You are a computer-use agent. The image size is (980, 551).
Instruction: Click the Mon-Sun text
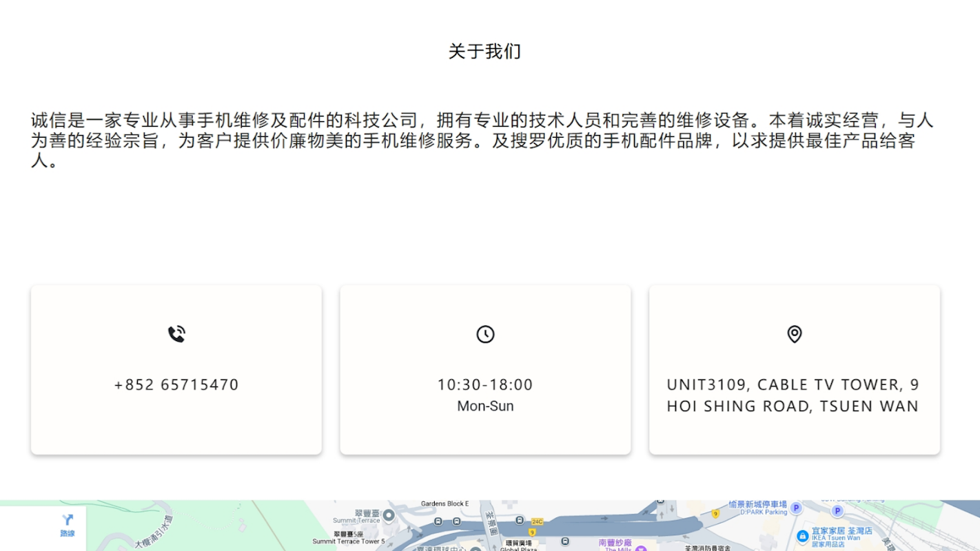(x=485, y=406)
